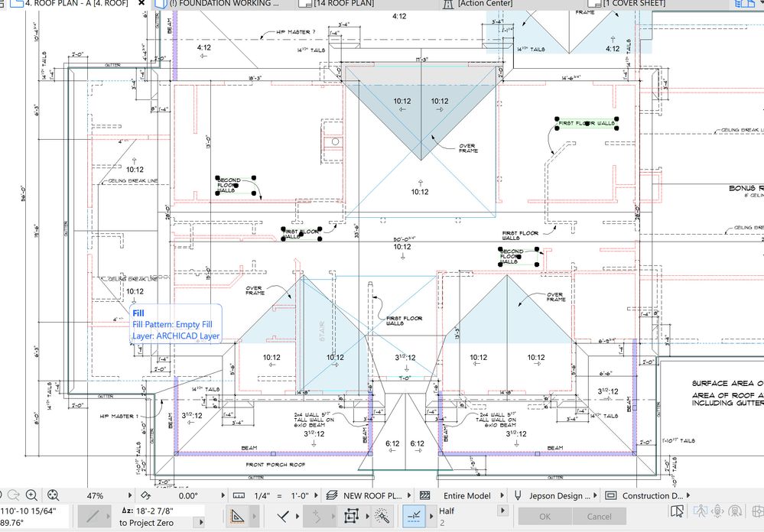Open the zoom percentage 47% dropdown arrow

coord(129,495)
